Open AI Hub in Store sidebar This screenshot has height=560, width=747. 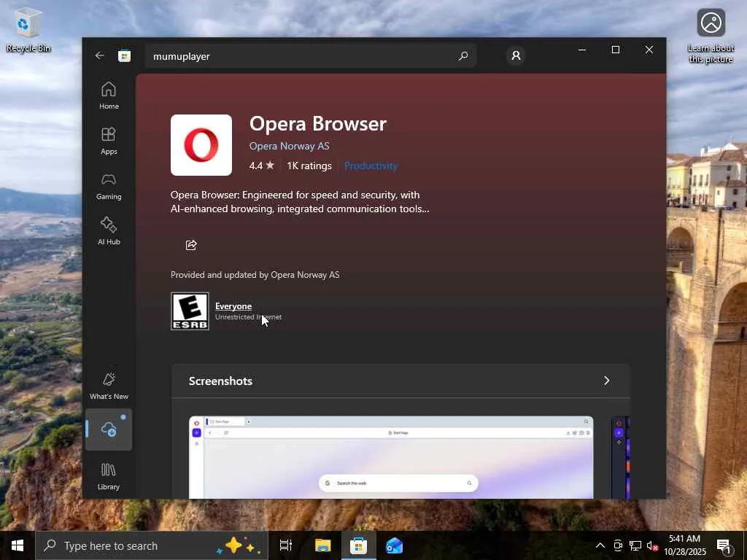tap(109, 231)
